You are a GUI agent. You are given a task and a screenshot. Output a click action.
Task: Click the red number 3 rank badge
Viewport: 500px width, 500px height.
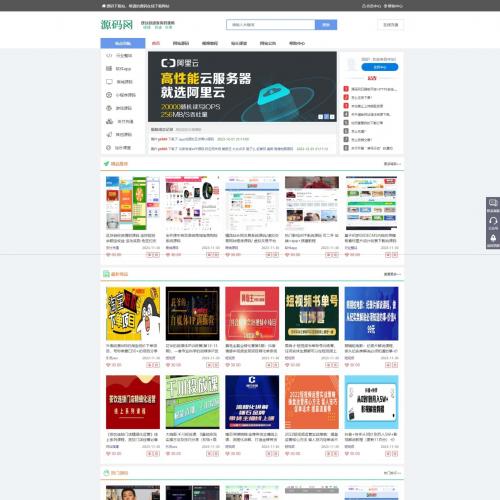346,106
